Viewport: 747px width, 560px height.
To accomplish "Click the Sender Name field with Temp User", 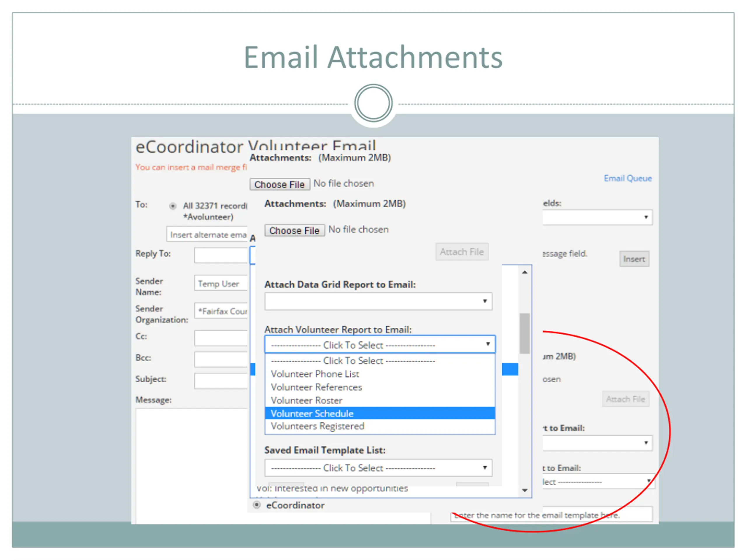I will point(221,283).
